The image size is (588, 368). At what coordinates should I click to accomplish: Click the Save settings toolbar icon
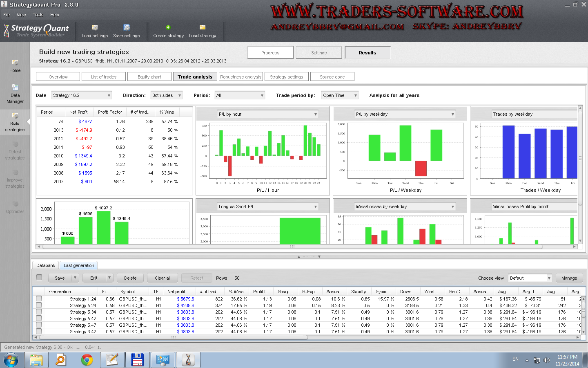(127, 28)
